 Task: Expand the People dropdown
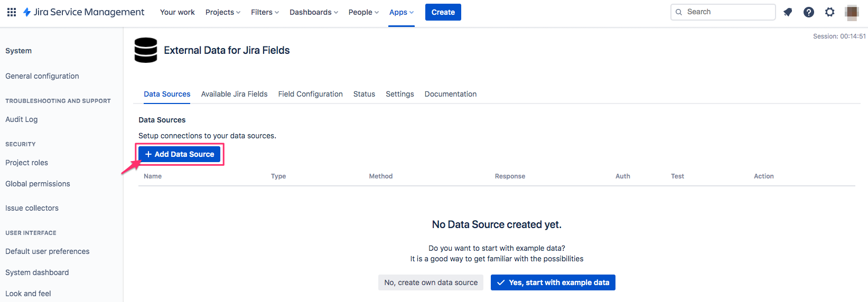pyautogui.click(x=363, y=12)
